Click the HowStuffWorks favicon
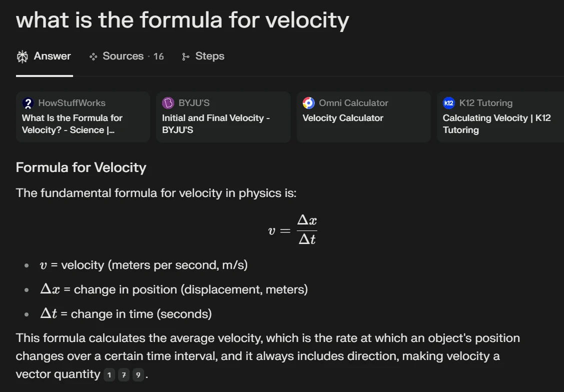 (x=28, y=103)
